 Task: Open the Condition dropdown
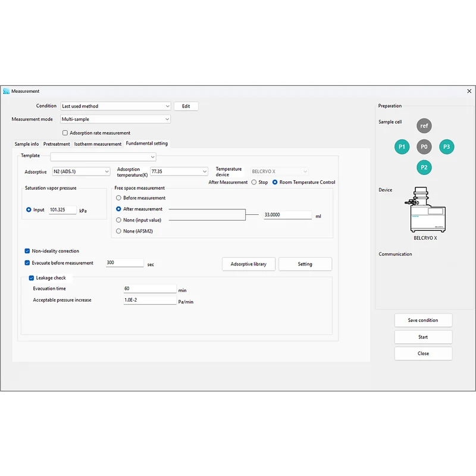(x=115, y=107)
